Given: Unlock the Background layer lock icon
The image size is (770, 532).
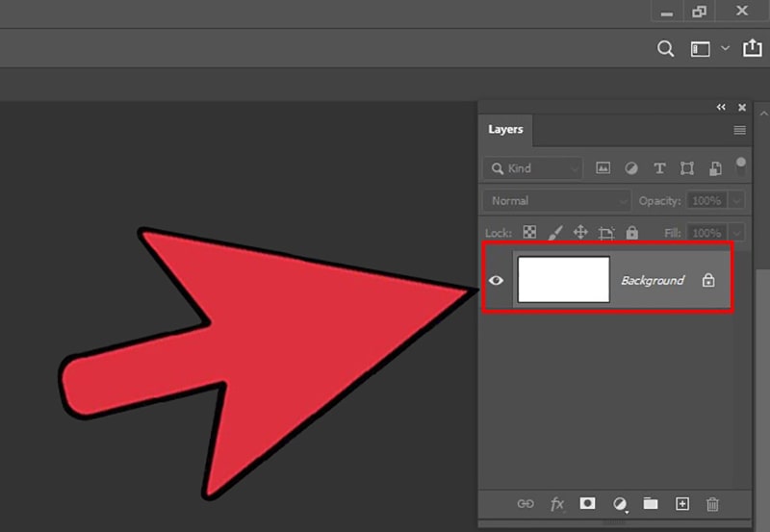Looking at the screenshot, I should point(708,280).
